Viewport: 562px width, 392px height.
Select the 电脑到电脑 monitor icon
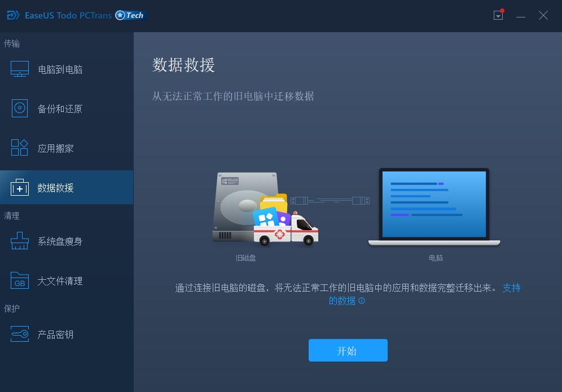pyautogui.click(x=19, y=69)
